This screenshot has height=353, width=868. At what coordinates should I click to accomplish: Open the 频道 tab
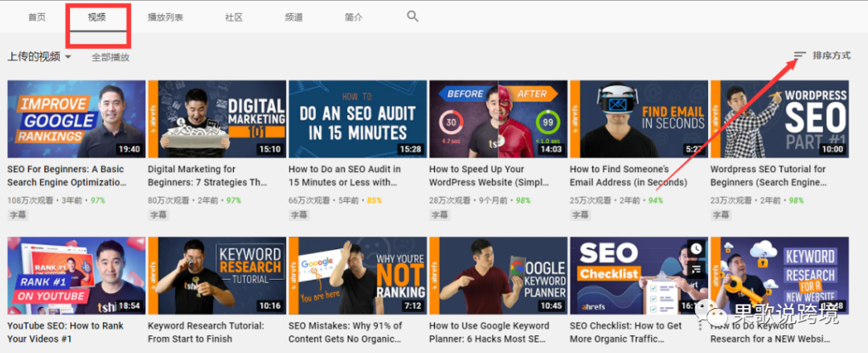[x=294, y=17]
